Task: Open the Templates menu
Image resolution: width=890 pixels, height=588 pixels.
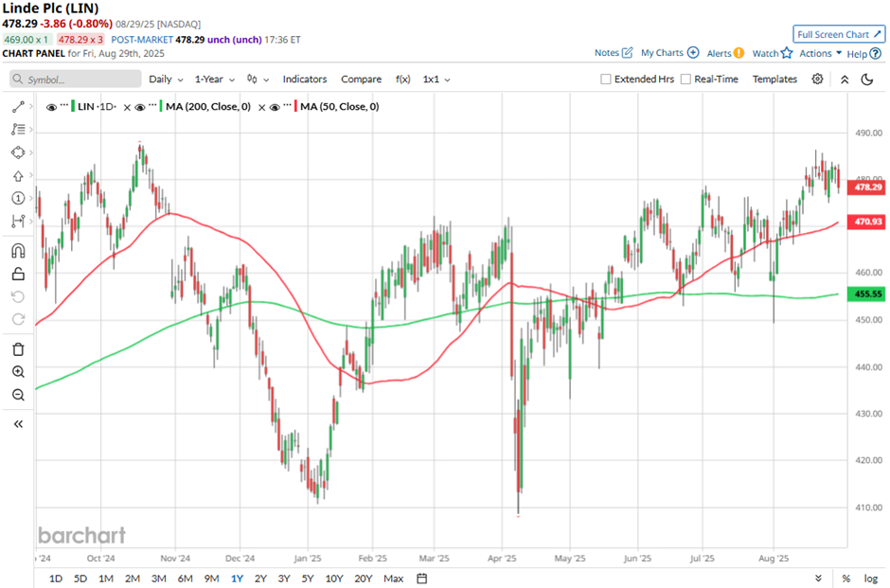Action: (774, 79)
